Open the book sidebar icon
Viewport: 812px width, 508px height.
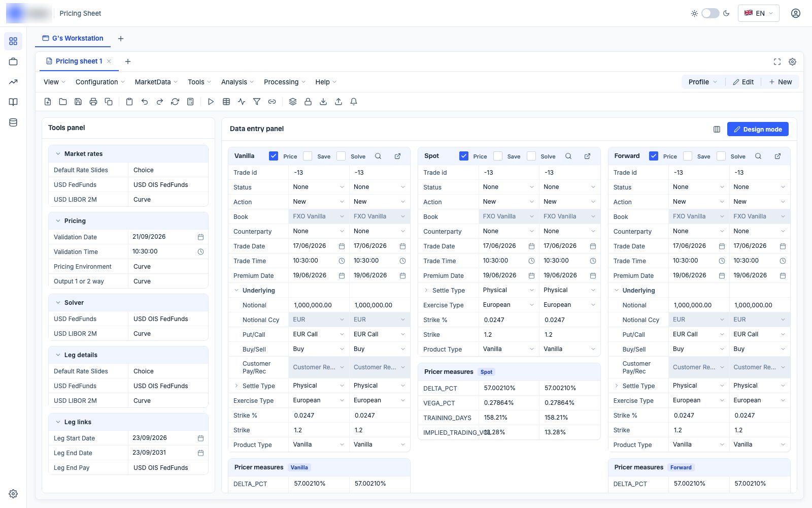click(x=13, y=102)
